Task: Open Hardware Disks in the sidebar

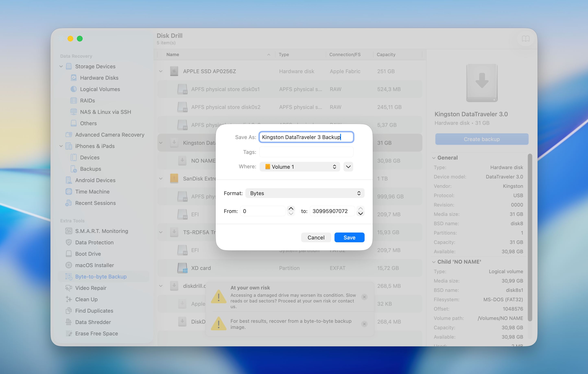Action: click(x=99, y=78)
